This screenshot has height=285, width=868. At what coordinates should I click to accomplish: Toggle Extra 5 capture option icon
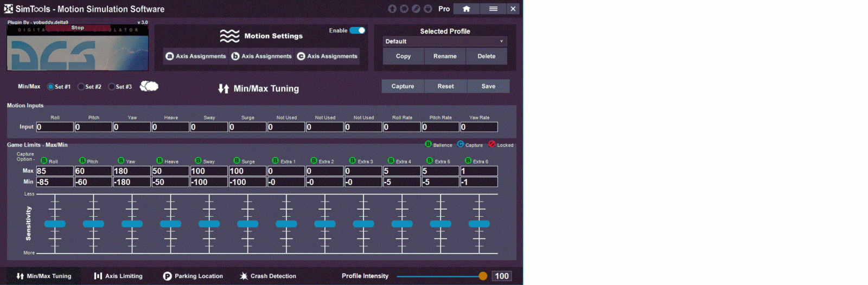pos(429,160)
